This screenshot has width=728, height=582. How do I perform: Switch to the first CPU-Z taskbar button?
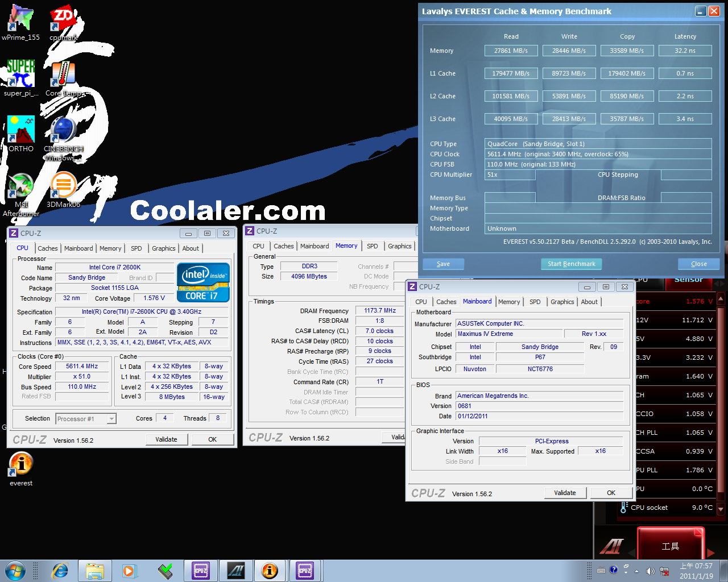pos(201,571)
